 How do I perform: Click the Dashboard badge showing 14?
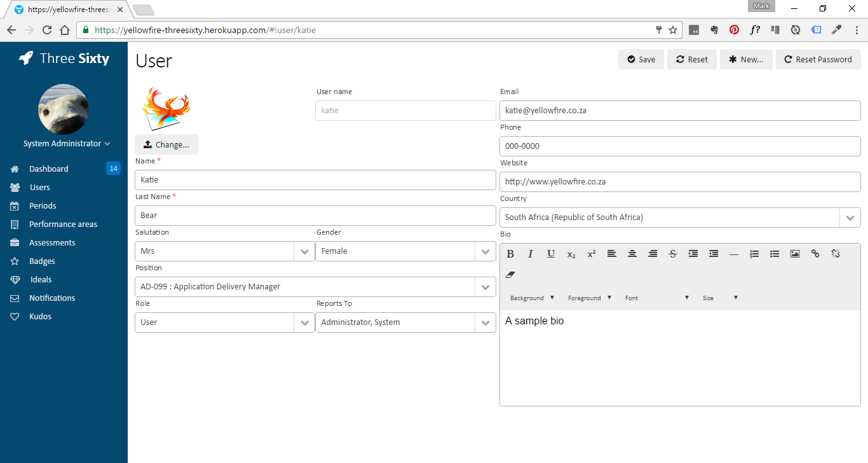point(113,169)
